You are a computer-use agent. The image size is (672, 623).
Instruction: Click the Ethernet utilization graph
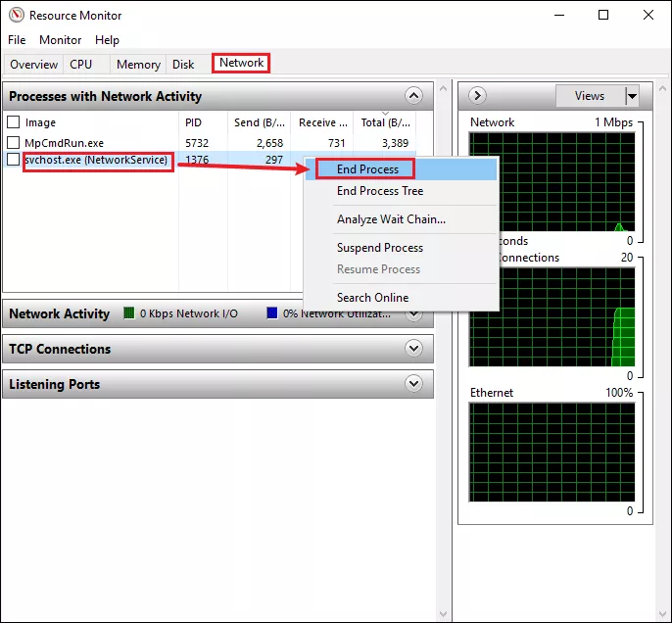click(552, 452)
